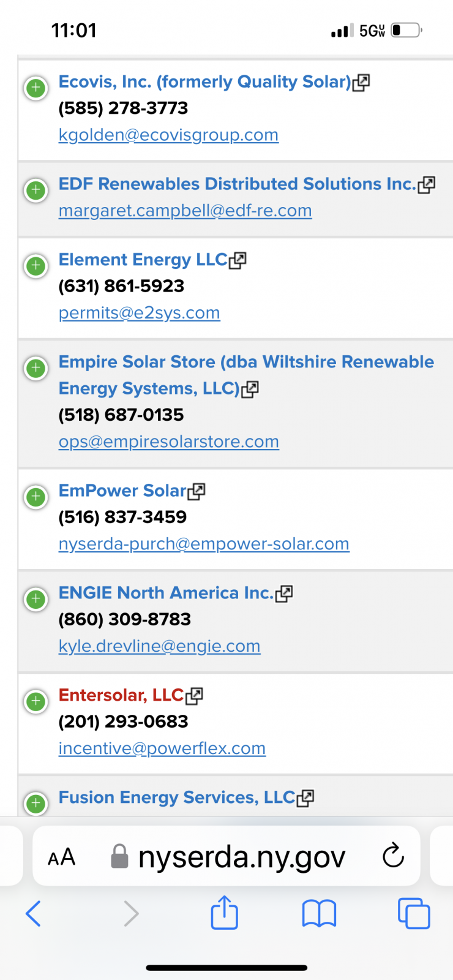Viewport: 453px width, 980px height.
Task: Open the AA reader text options
Action: coord(62,856)
